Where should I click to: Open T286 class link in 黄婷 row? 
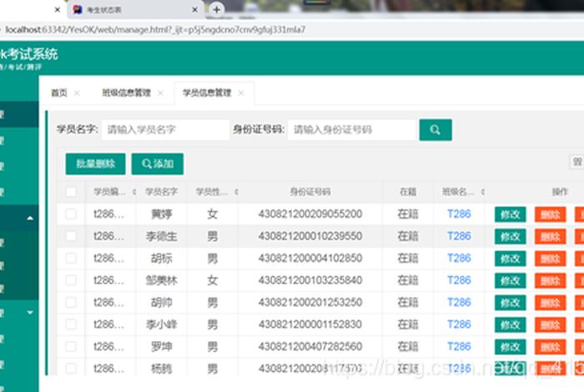[459, 214]
